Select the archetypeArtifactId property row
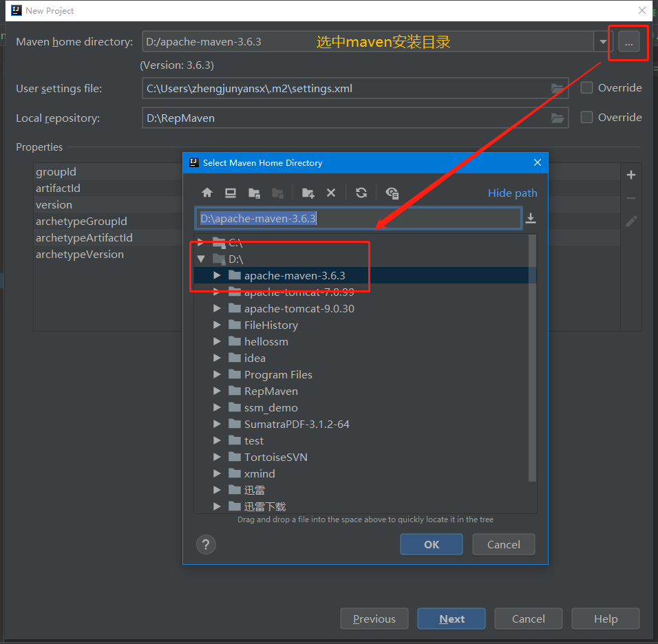Viewport: 658px width, 644px height. click(108, 237)
